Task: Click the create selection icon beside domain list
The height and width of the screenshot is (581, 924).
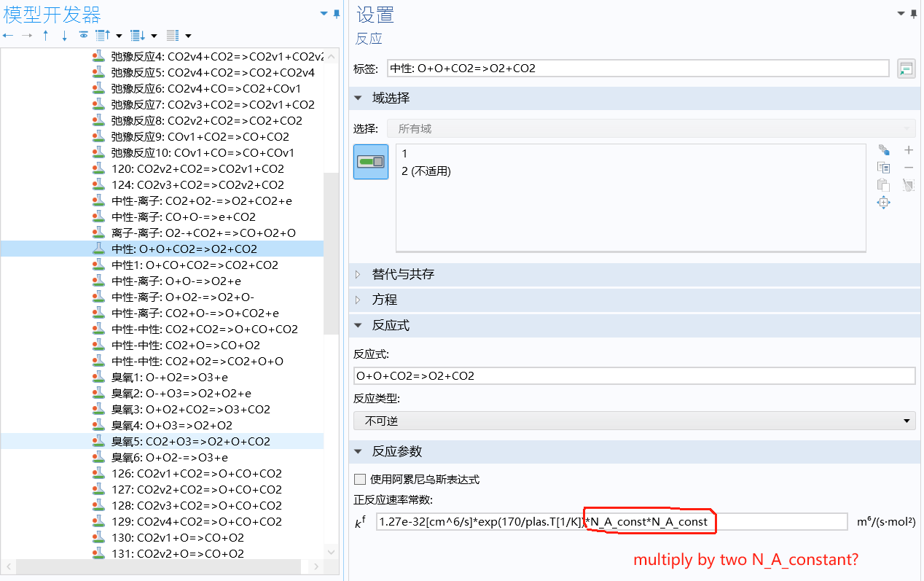Action: point(883,150)
